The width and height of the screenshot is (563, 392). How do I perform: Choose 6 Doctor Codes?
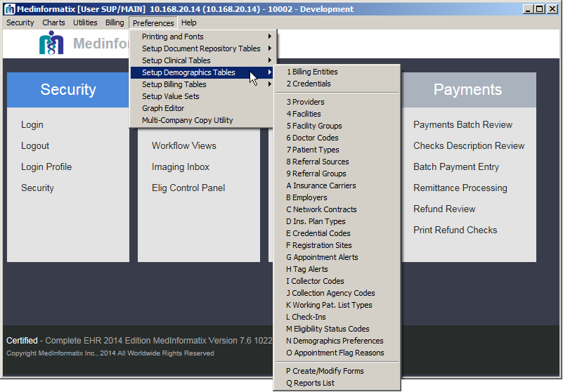pos(337,138)
